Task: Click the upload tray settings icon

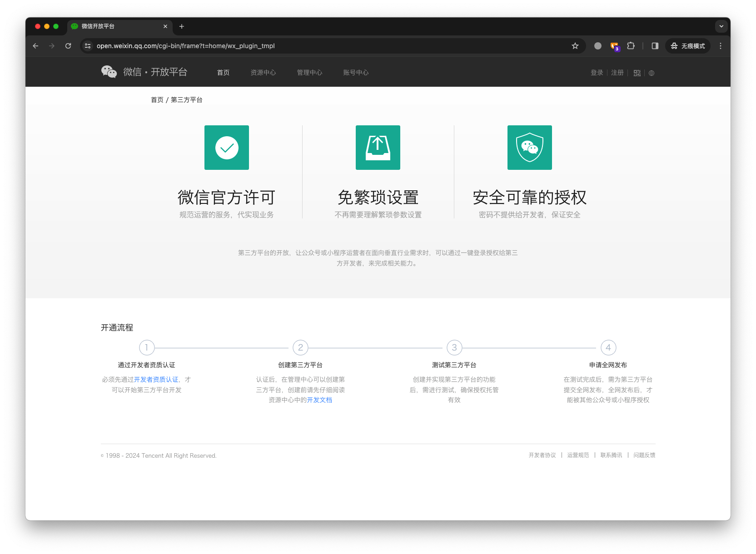Action: [378, 148]
